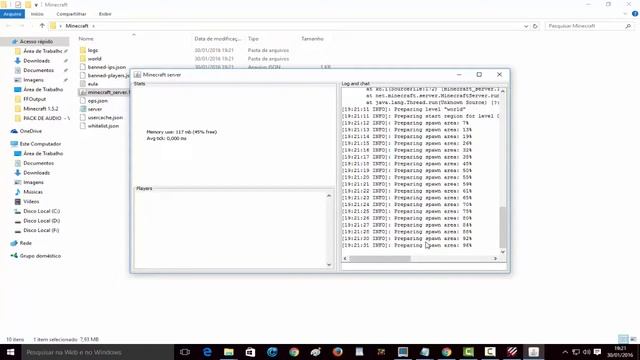Open the taskbar clock and date
The image size is (640, 360).
(x=620, y=352)
